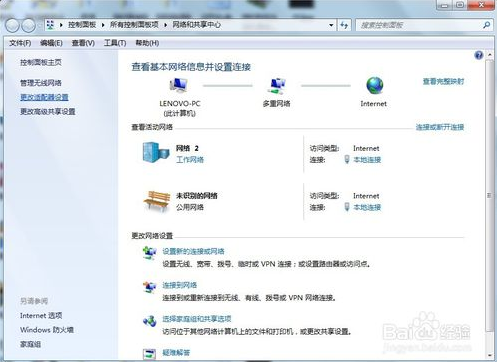The width and height of the screenshot is (497, 362).
Task: Click the LENOVO-PC computer icon
Action: click(x=179, y=85)
